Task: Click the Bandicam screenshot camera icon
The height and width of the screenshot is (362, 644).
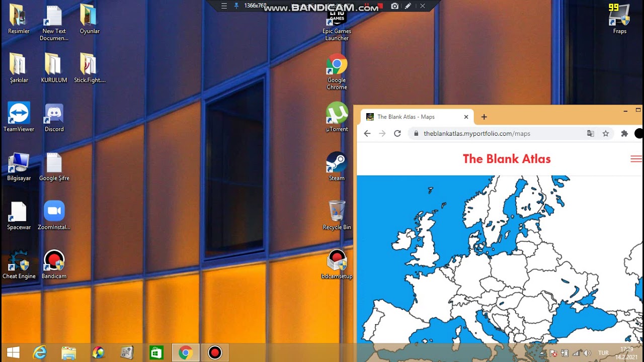Action: pos(395,6)
